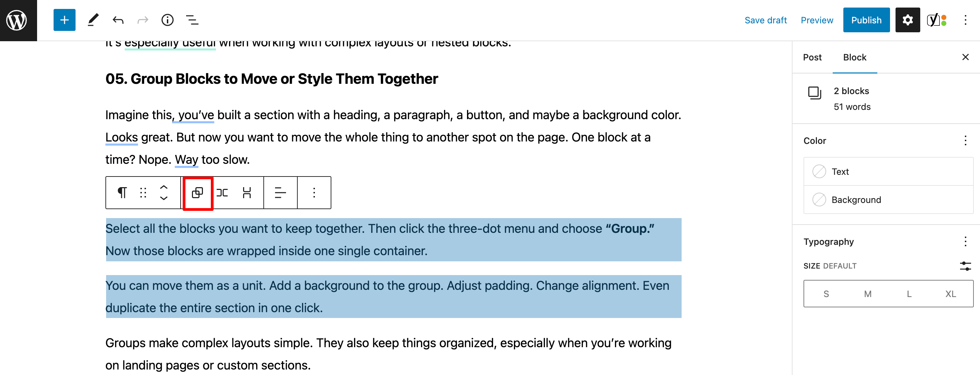
Task: Open the List View icon
Action: [192, 20]
